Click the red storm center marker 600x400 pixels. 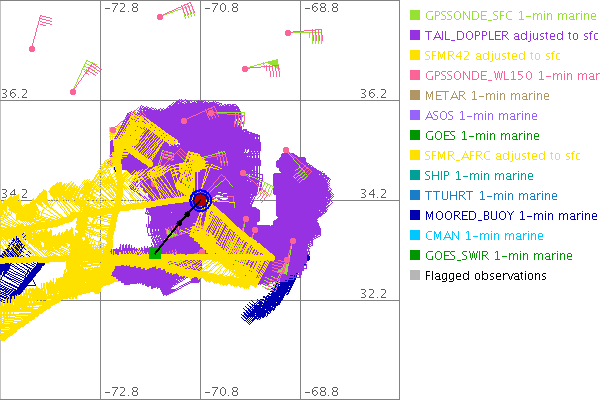[x=201, y=201]
